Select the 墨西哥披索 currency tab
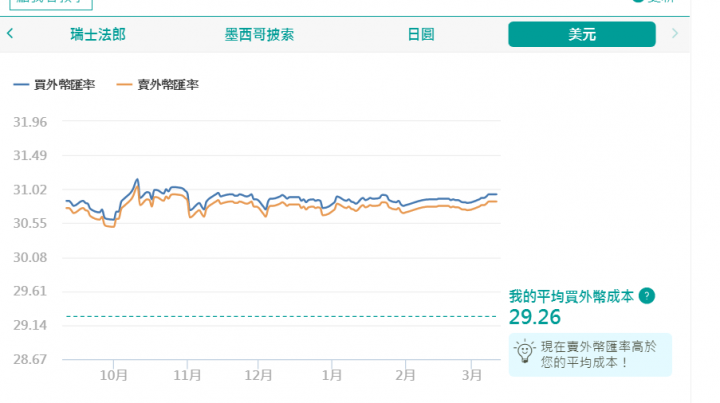 coord(259,34)
